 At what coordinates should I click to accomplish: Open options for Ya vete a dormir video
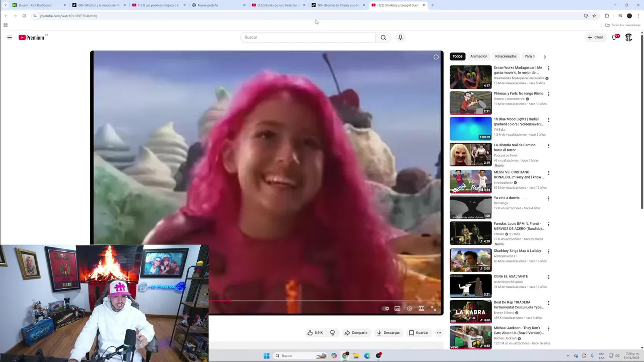548,199
